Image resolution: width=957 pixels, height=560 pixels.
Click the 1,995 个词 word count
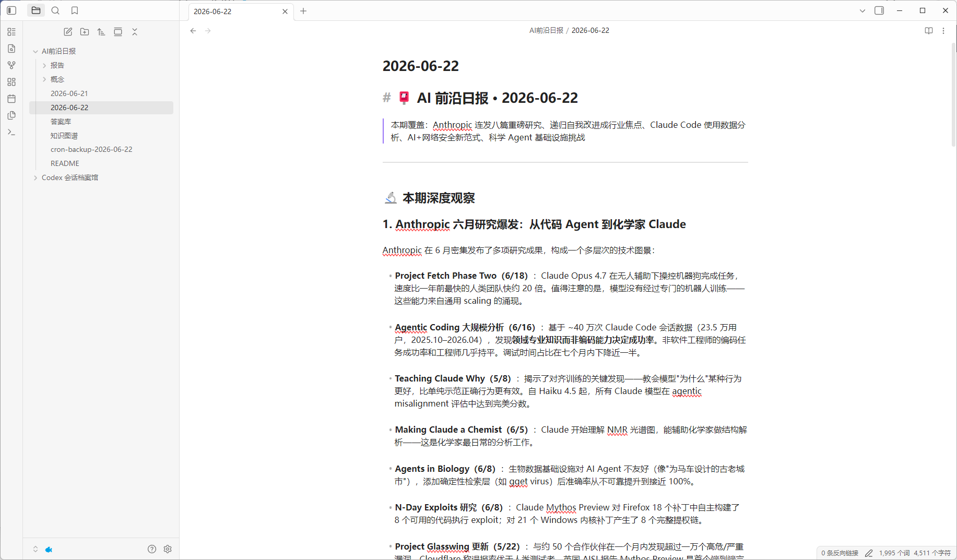894,553
